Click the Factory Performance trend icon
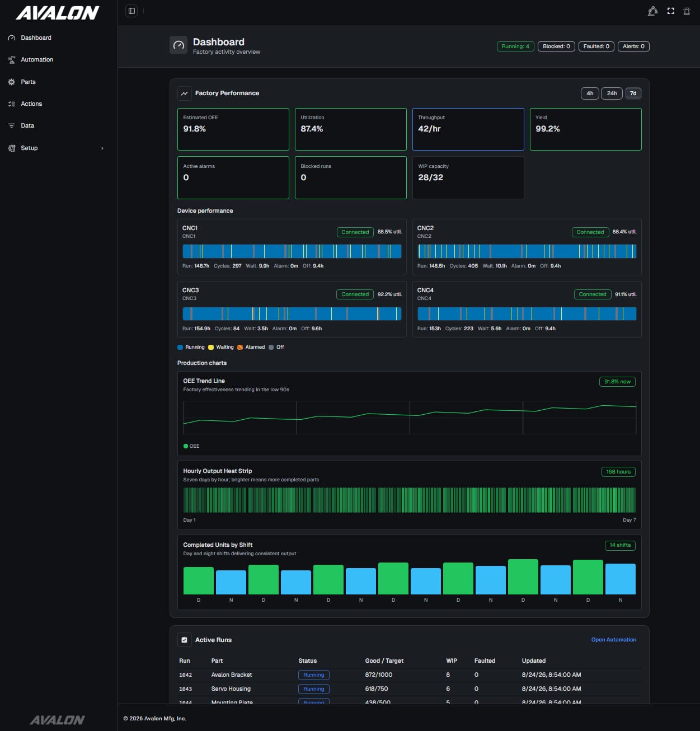The image size is (700, 731). pos(184,93)
